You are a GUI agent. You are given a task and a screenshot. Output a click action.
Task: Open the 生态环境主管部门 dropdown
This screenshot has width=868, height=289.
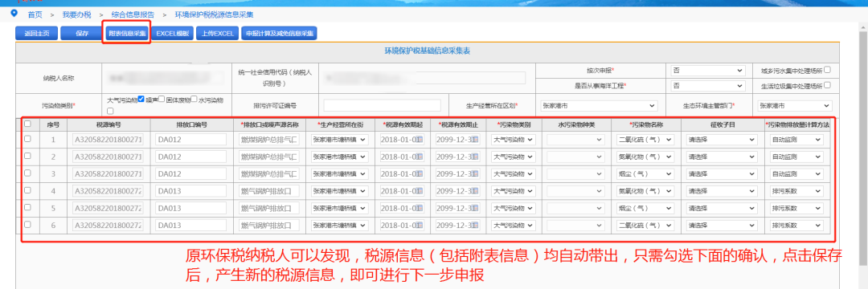(x=794, y=105)
